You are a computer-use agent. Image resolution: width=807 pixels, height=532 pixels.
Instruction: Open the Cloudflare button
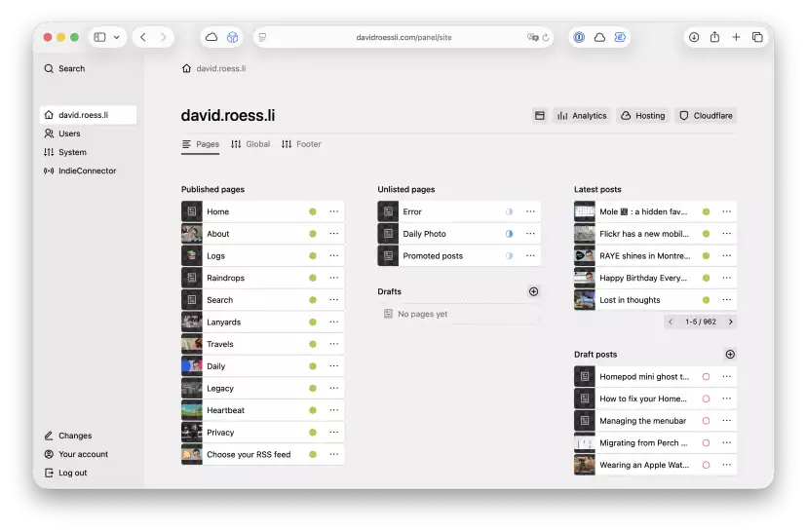coord(706,116)
